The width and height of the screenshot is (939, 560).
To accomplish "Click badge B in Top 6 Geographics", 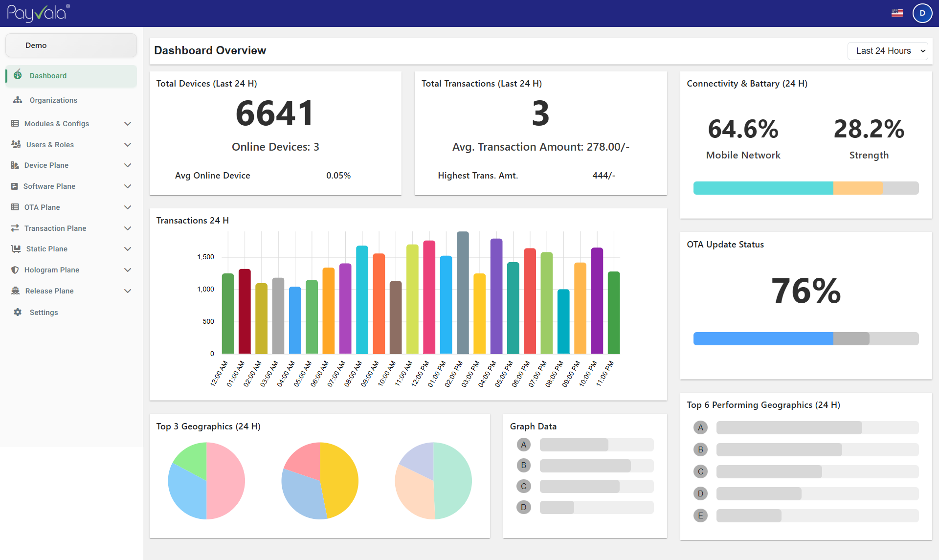I will click(x=701, y=449).
